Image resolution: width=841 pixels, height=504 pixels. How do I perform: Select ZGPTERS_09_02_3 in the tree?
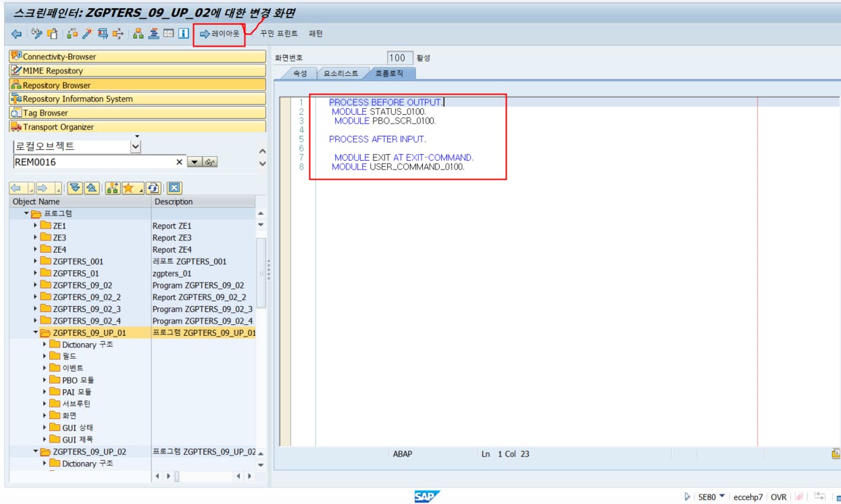(x=86, y=309)
